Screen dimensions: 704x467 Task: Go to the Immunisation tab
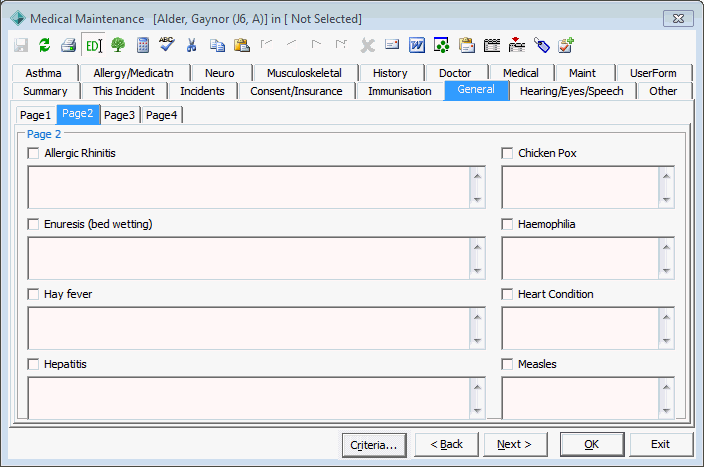tap(400, 91)
